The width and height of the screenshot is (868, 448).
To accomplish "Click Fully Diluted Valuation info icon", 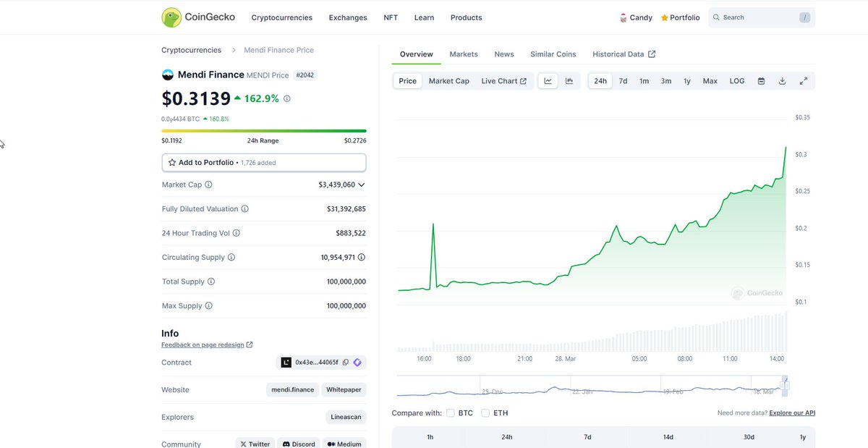I will (x=244, y=209).
